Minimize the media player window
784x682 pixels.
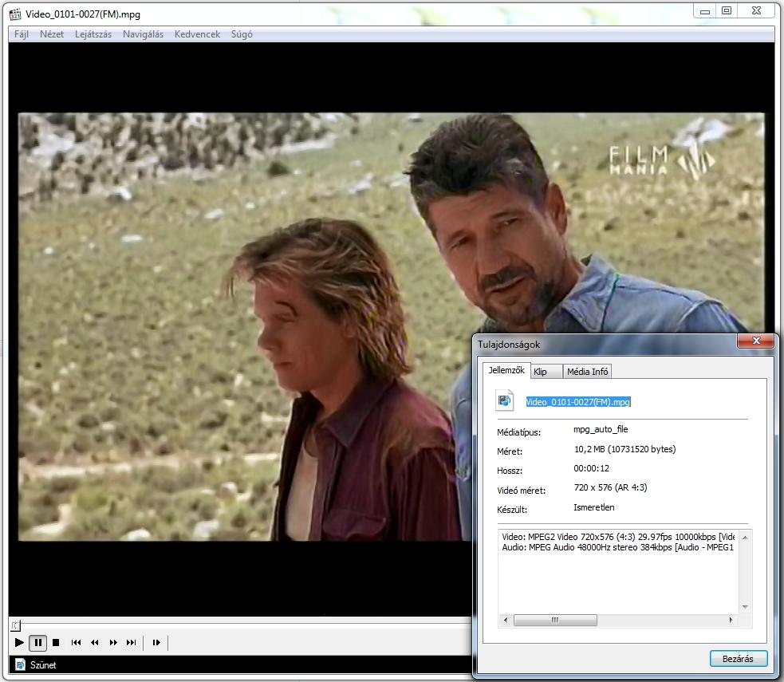(705, 11)
